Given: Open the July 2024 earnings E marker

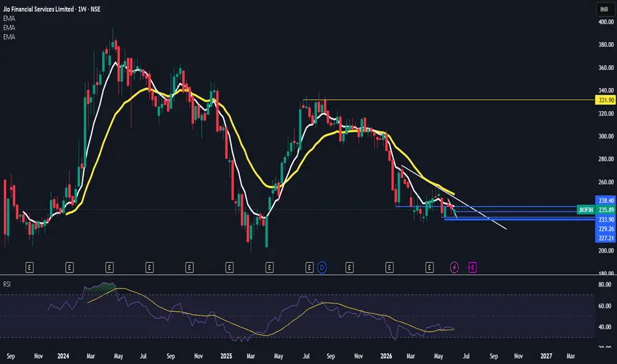Looking at the screenshot, I should click(149, 268).
